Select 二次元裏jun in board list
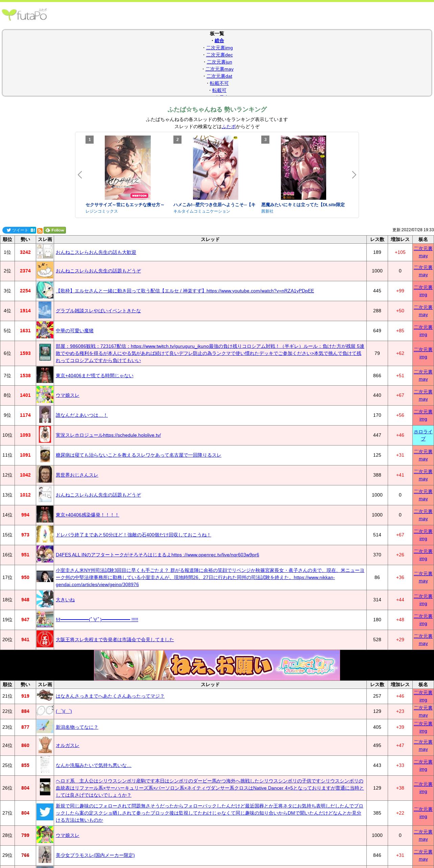 pos(219,62)
